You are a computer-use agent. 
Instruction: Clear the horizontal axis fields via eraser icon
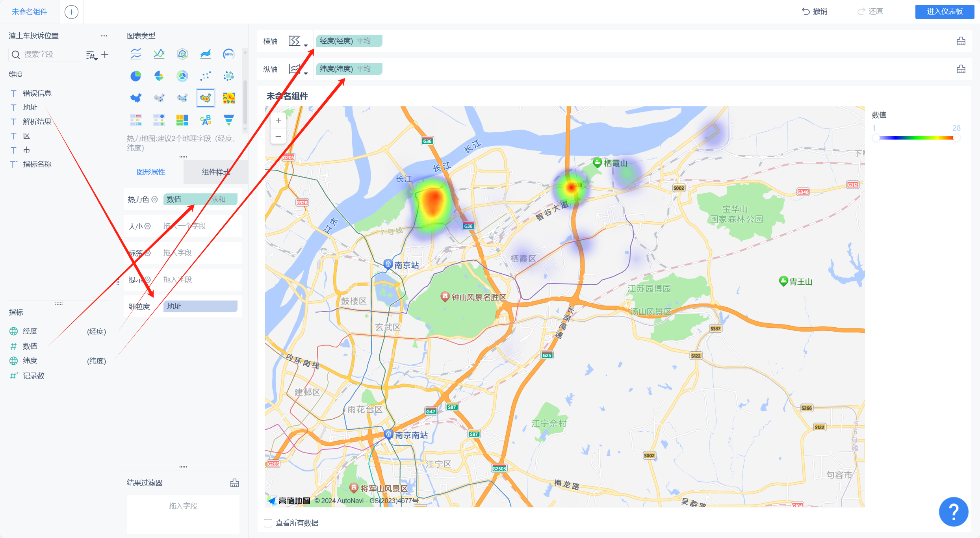coord(961,41)
